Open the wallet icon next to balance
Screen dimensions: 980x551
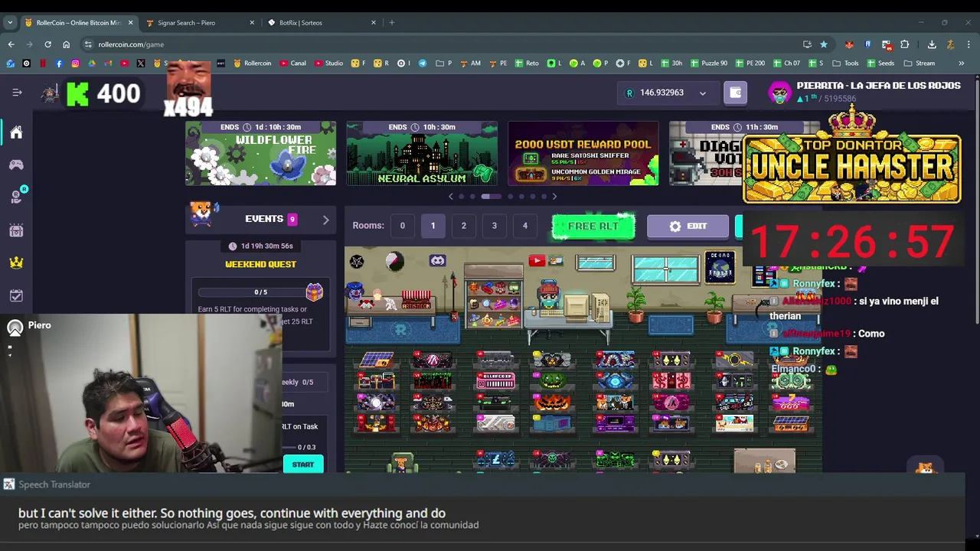point(735,93)
